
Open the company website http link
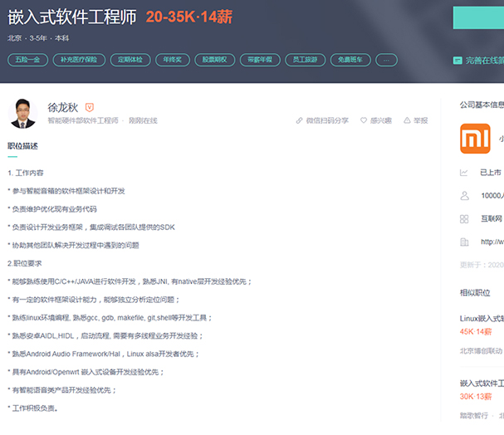pyautogui.click(x=492, y=242)
